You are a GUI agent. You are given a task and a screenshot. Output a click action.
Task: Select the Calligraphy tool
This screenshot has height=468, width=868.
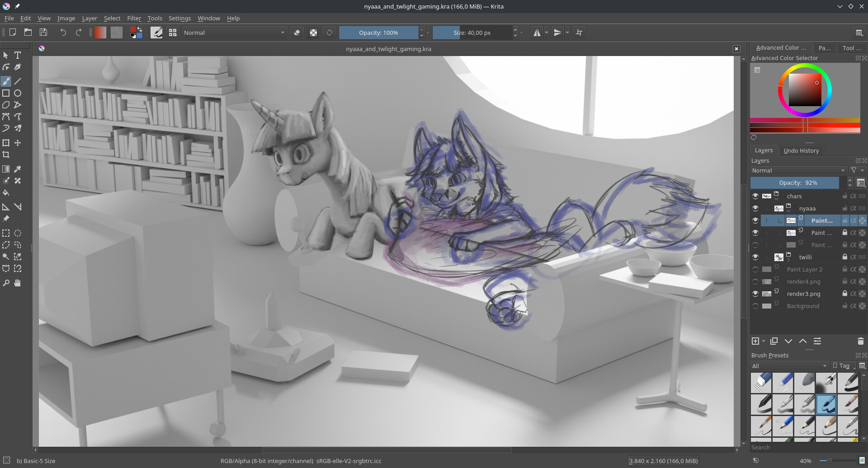(18, 67)
